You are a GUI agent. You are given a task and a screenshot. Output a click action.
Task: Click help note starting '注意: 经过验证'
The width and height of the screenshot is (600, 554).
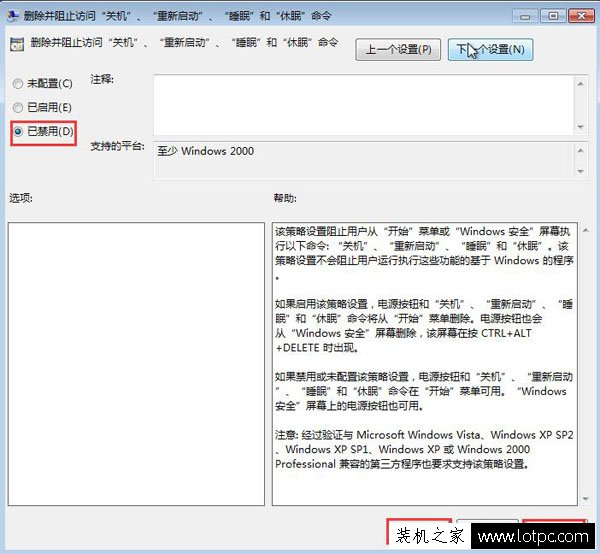[424, 449]
